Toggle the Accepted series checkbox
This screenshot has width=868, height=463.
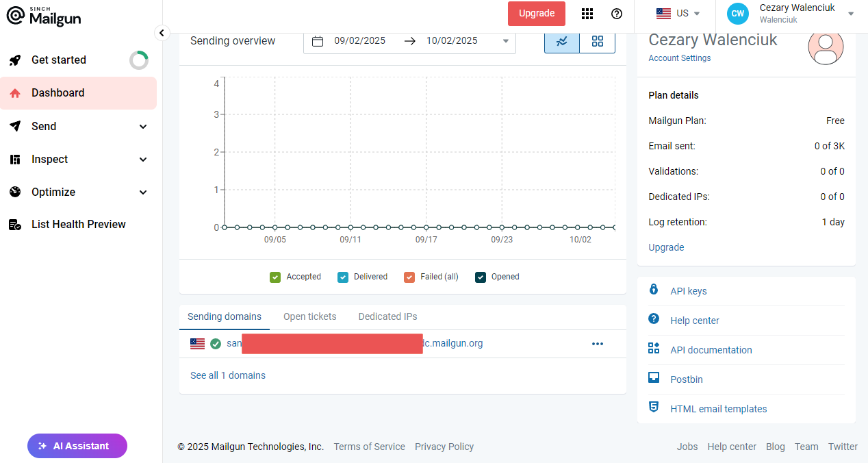tap(275, 277)
